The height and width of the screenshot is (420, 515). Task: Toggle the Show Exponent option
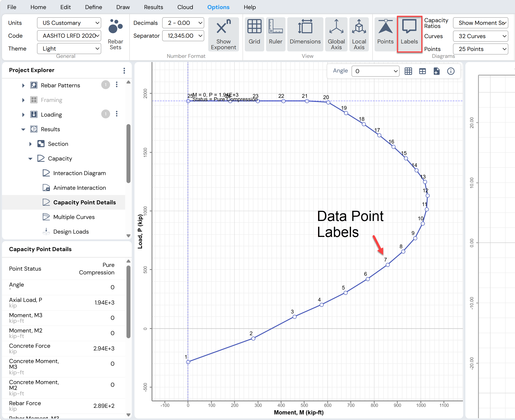(x=223, y=34)
